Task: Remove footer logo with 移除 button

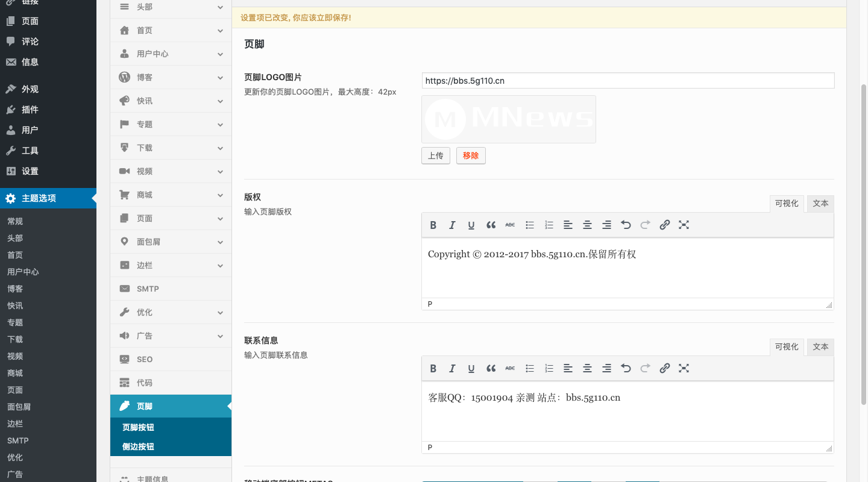Action: tap(471, 155)
